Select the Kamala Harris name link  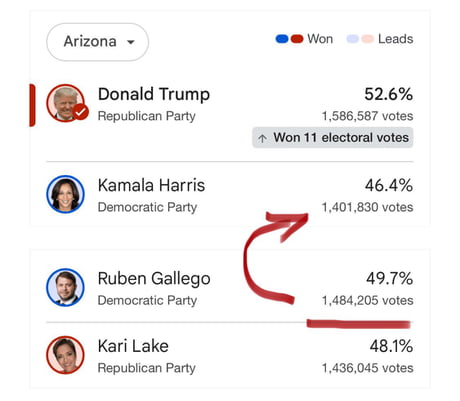pyautogui.click(x=151, y=185)
